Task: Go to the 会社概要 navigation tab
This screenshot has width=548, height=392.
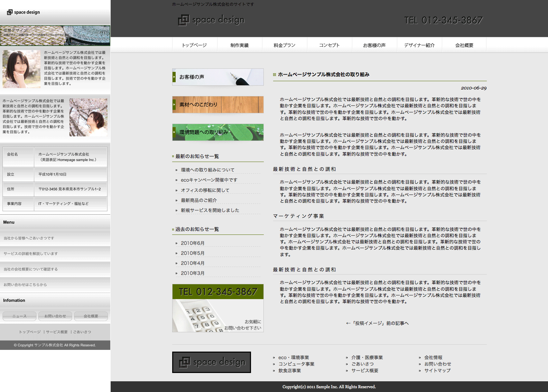Action: [x=464, y=45]
